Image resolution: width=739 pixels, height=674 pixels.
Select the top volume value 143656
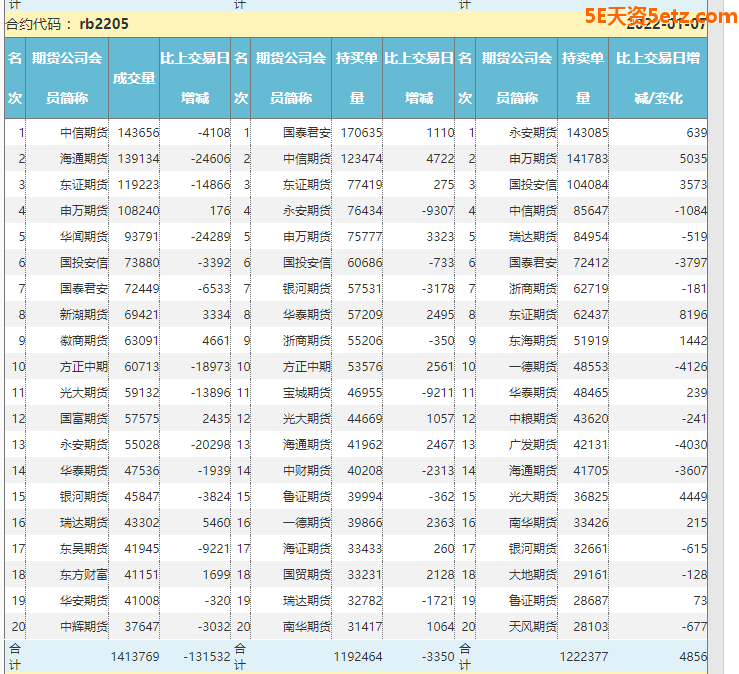coord(138,132)
